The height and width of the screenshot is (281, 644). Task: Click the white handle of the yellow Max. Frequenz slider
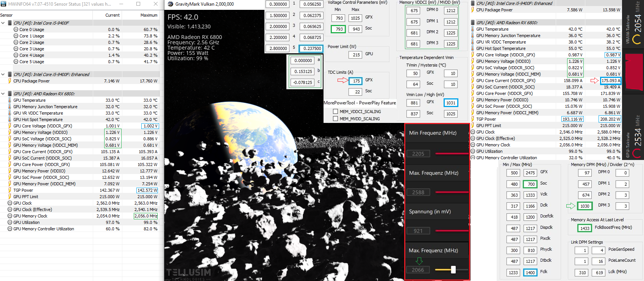point(453,270)
